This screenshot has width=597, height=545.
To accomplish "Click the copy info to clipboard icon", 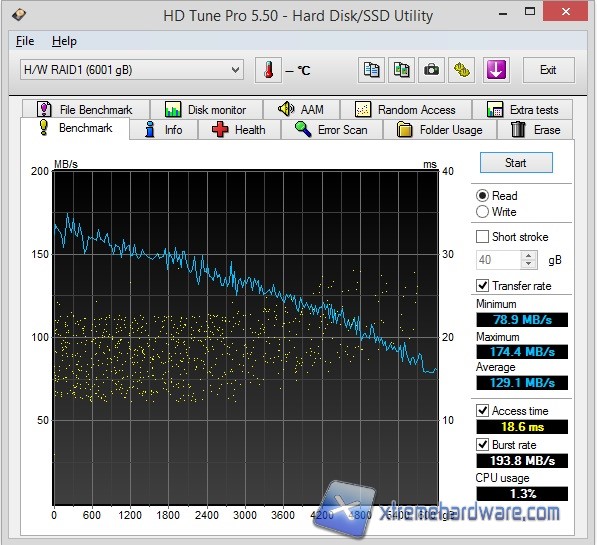I will click(371, 70).
